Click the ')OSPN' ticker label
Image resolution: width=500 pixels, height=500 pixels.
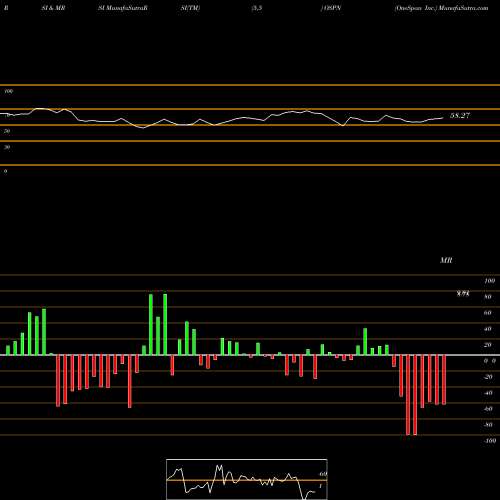click(331, 8)
